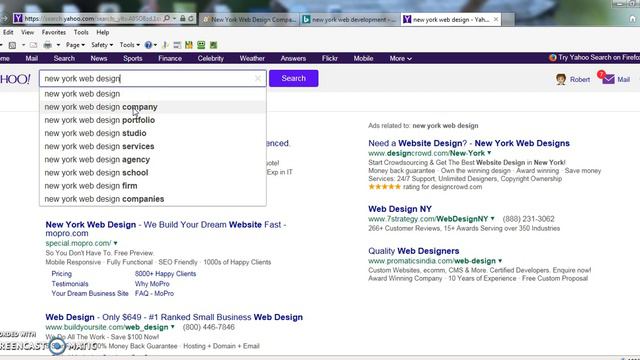Viewport: 640px width, 360px height.
Task: Click the read mail envelope icon in command bar
Action: click(33, 45)
